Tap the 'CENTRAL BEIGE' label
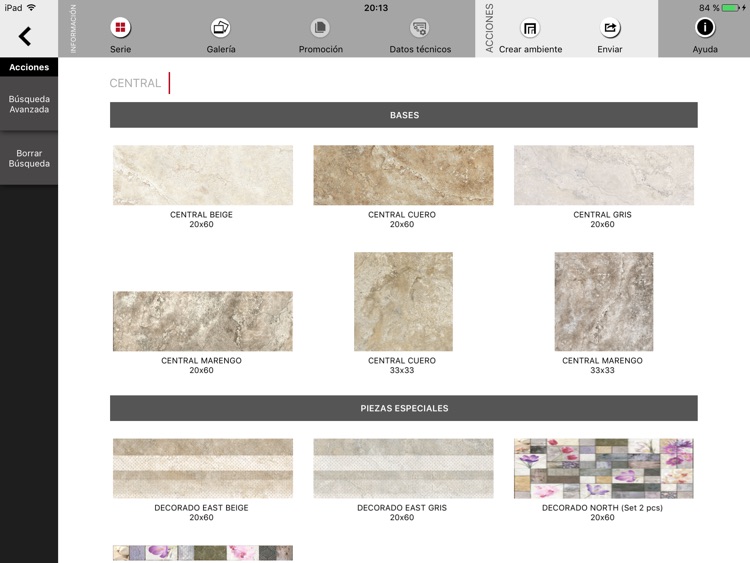This screenshot has height=563, width=750. point(201,215)
